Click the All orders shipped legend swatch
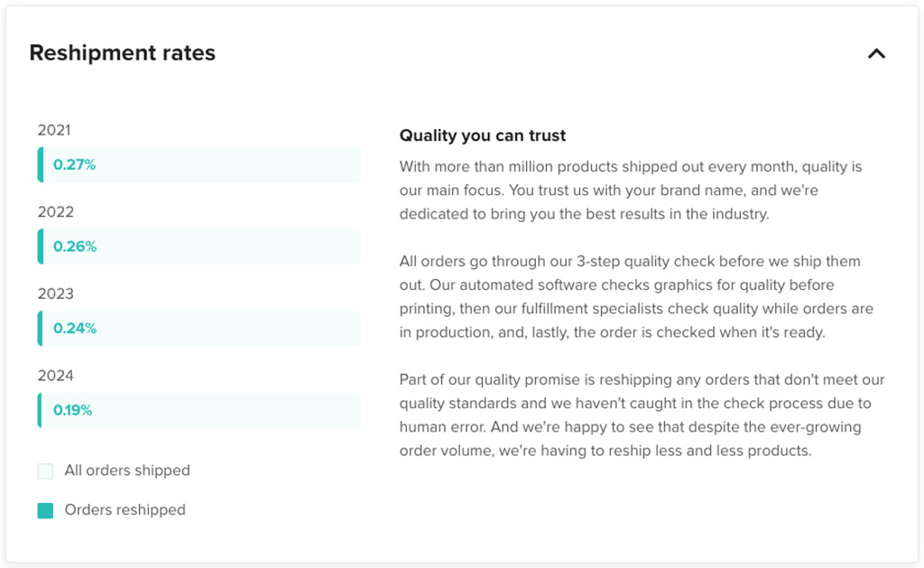 (x=45, y=471)
